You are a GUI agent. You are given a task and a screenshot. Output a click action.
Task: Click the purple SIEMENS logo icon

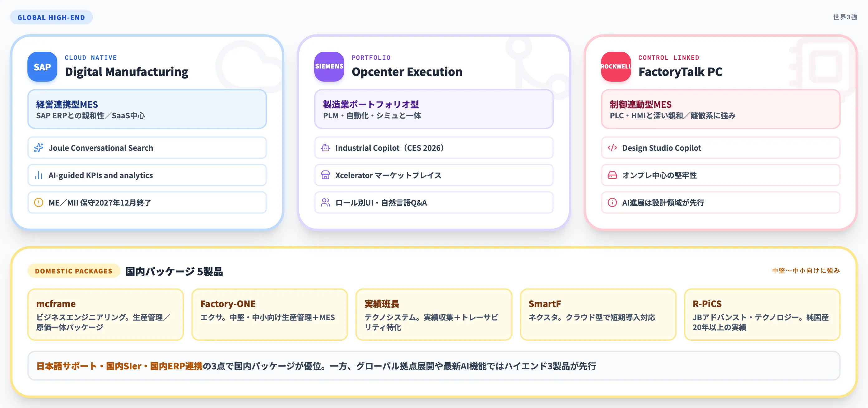(x=329, y=67)
